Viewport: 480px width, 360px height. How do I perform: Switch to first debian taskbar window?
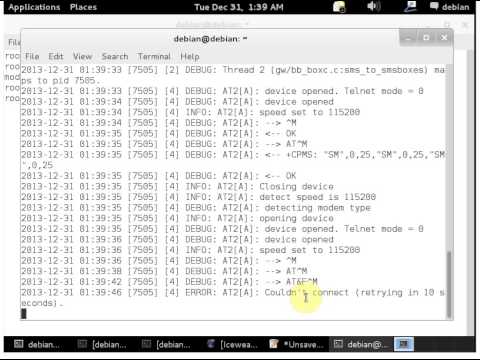click(x=37, y=344)
